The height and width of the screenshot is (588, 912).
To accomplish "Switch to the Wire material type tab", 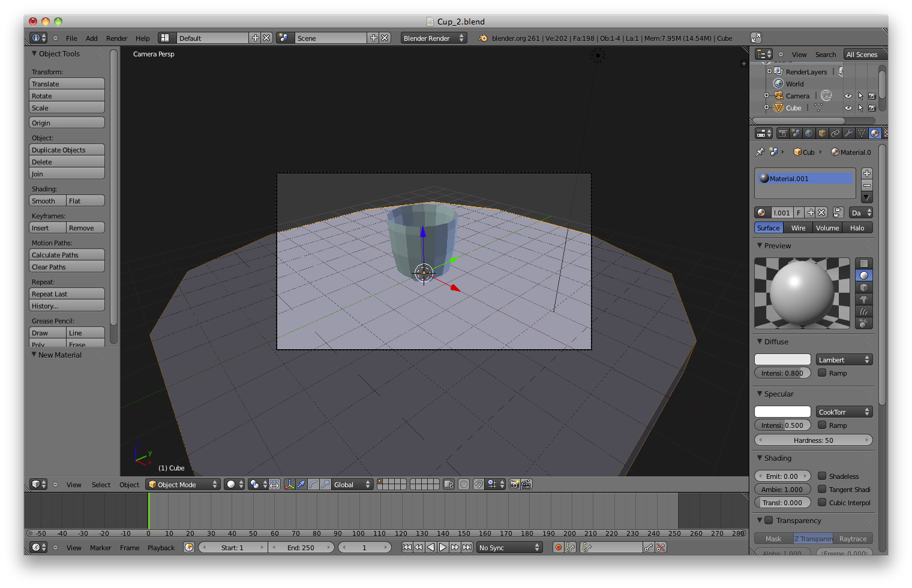I will (x=798, y=228).
